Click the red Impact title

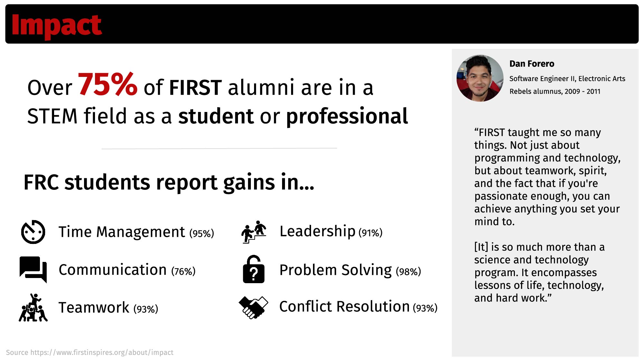coord(56,26)
